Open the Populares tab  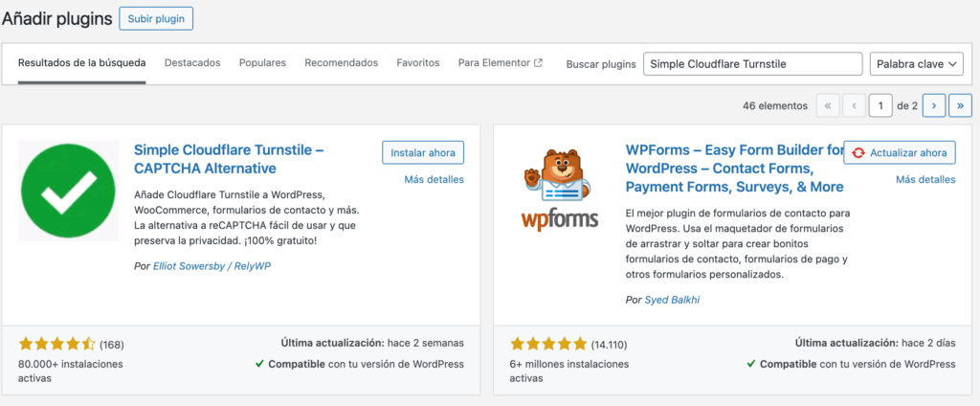(x=262, y=63)
